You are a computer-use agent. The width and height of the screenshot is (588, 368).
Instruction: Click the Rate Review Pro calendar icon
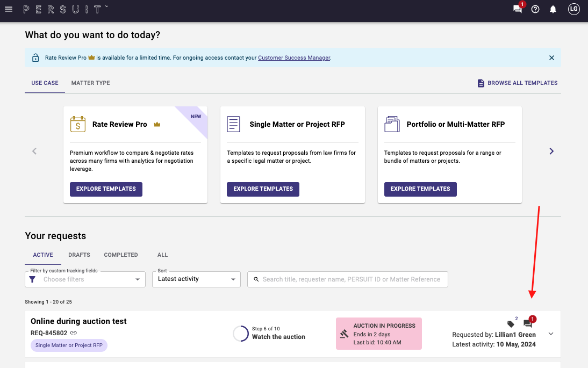click(x=77, y=124)
